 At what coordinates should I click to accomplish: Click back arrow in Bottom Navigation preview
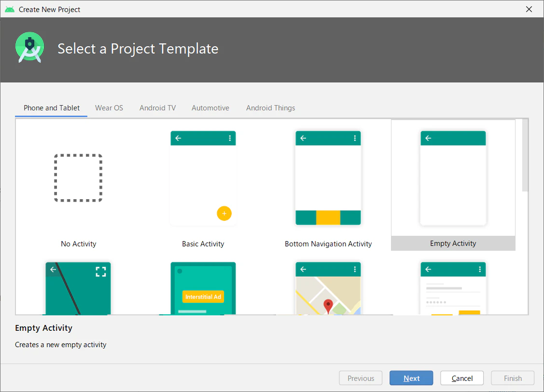(x=303, y=138)
